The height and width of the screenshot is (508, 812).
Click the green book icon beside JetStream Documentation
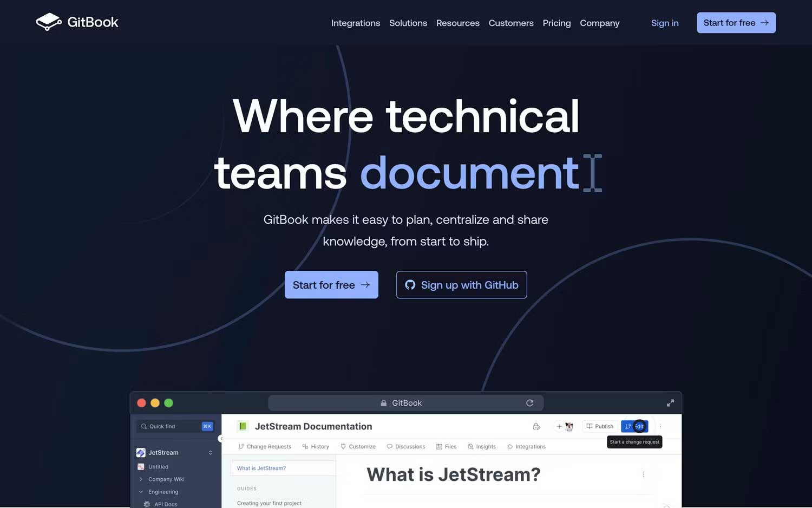[243, 426]
